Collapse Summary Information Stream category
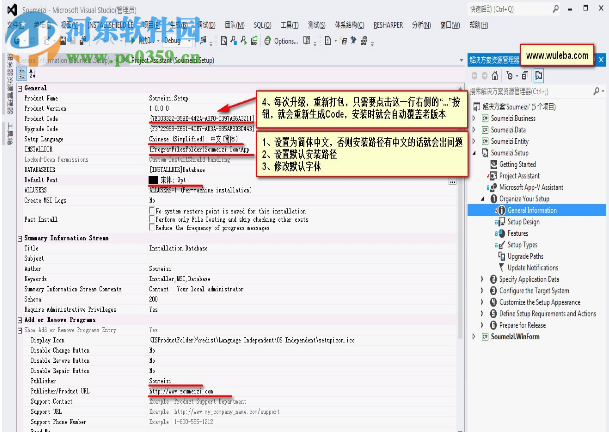Screen dimensions: 609x432 click(20, 238)
